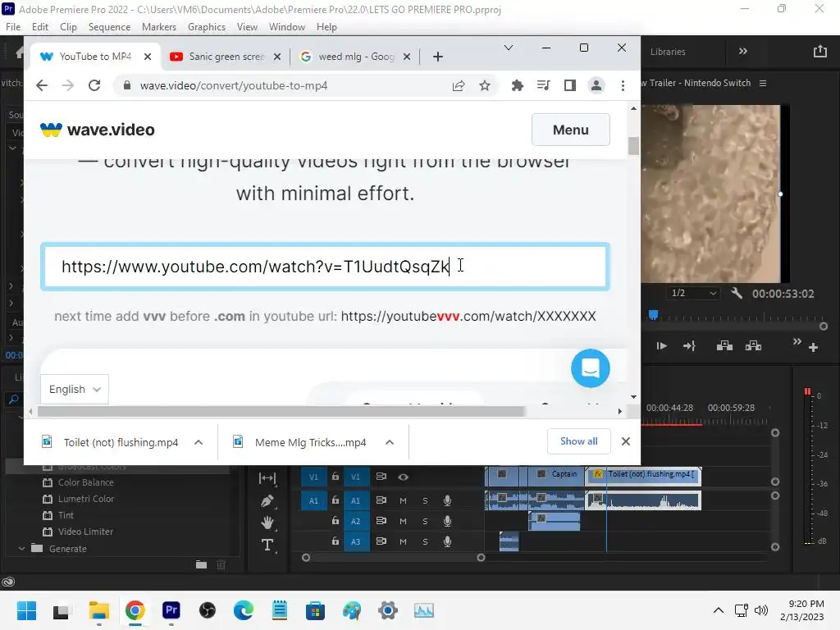The height and width of the screenshot is (630, 840).
Task: Select the Lumetri Color effect
Action: (x=85, y=499)
